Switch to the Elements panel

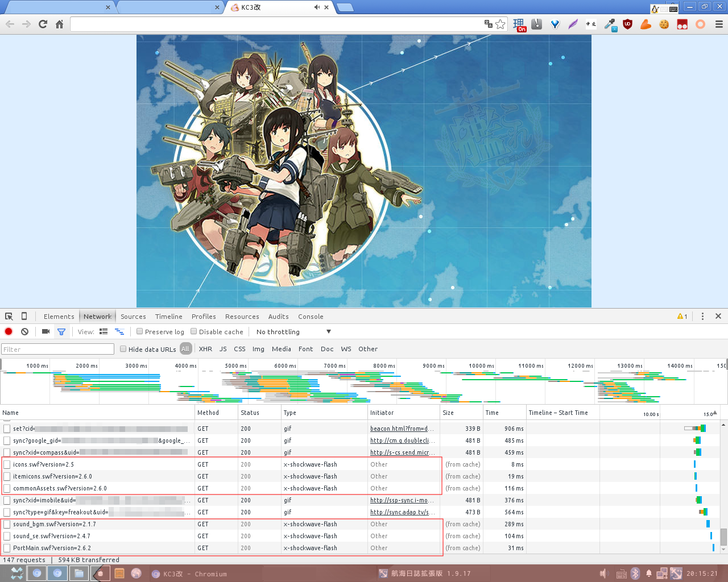click(x=59, y=317)
